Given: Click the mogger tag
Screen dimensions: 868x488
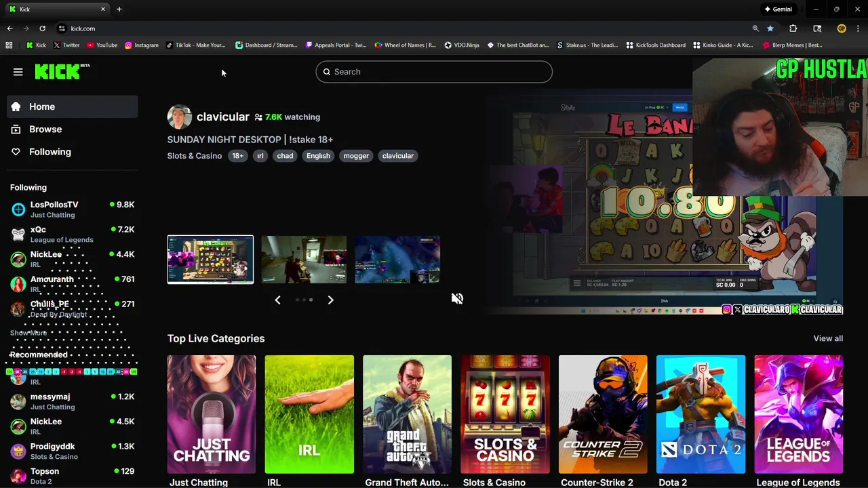Looking at the screenshot, I should [x=356, y=156].
